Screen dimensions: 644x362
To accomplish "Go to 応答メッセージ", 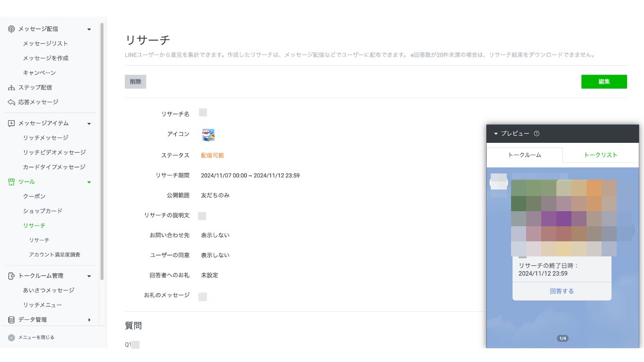I will coord(39,102).
